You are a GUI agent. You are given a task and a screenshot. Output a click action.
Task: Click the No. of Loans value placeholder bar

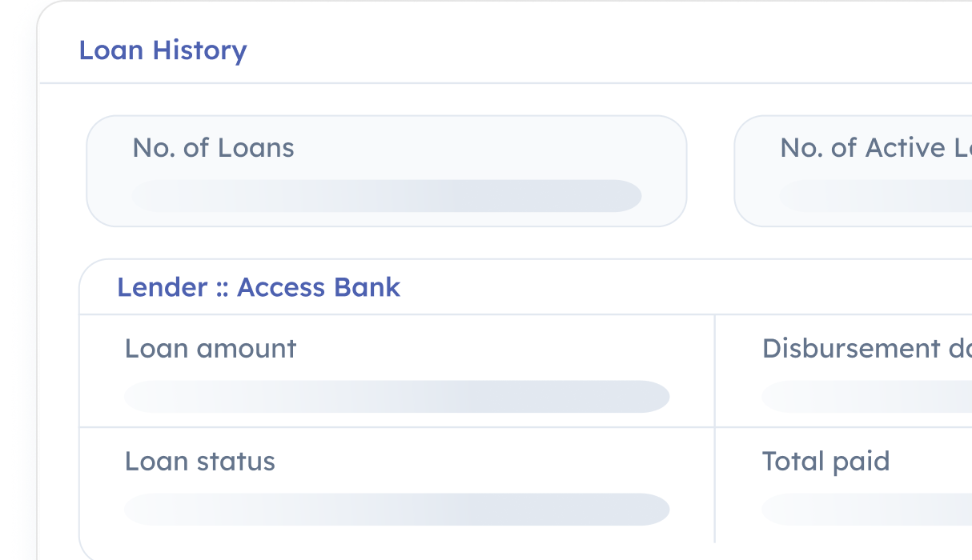[x=386, y=196]
